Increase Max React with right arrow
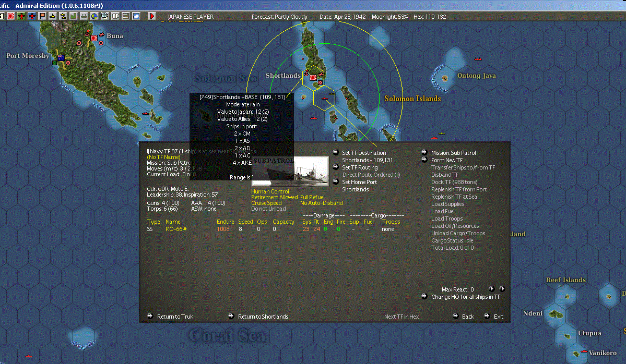 coord(502,289)
